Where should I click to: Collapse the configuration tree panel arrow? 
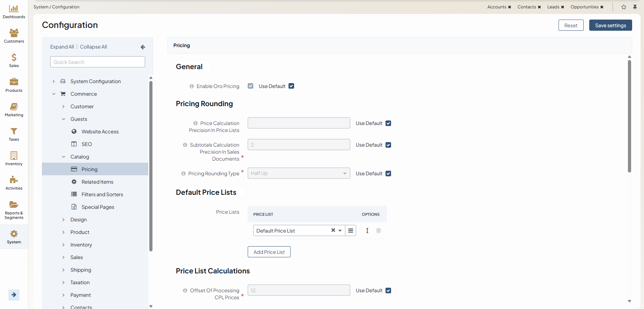[143, 47]
